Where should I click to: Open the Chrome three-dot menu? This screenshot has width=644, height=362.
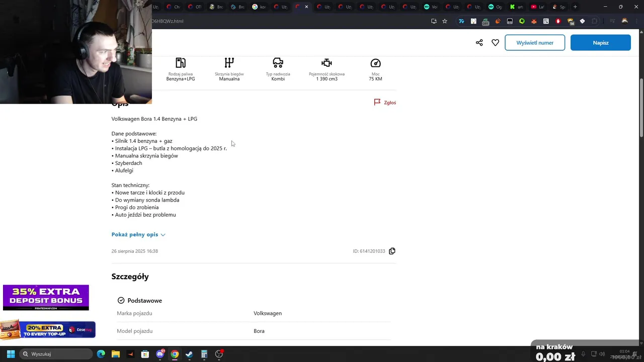tap(637, 21)
